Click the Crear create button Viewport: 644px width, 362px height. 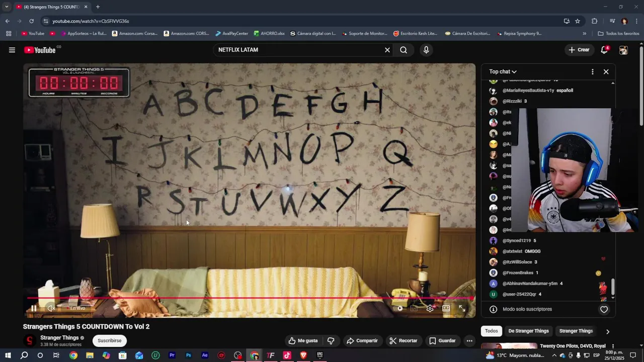579,50
